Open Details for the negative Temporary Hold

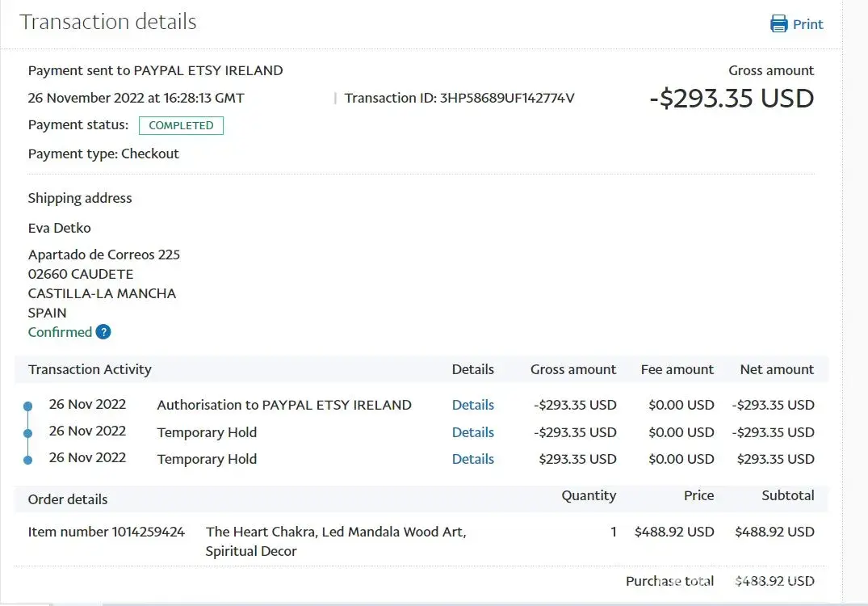[473, 432]
